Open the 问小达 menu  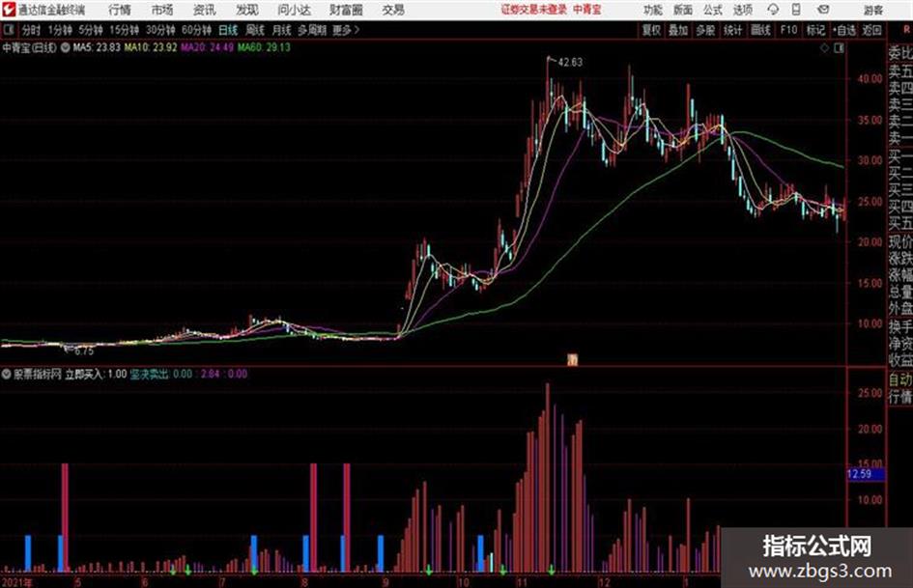click(x=294, y=10)
